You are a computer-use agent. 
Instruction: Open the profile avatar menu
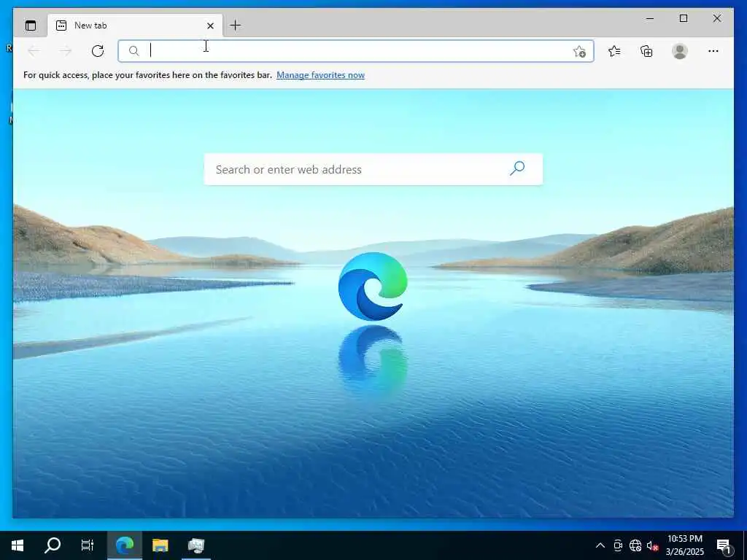point(680,51)
